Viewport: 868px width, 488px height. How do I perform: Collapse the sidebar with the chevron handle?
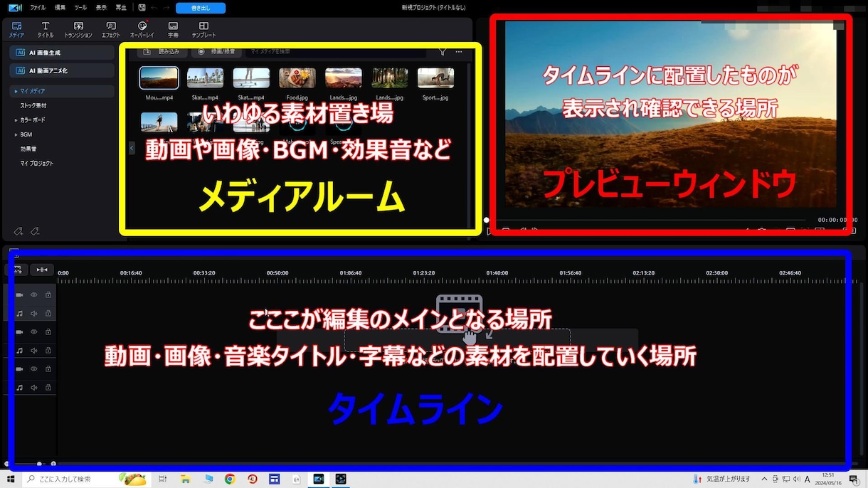pyautogui.click(x=131, y=147)
